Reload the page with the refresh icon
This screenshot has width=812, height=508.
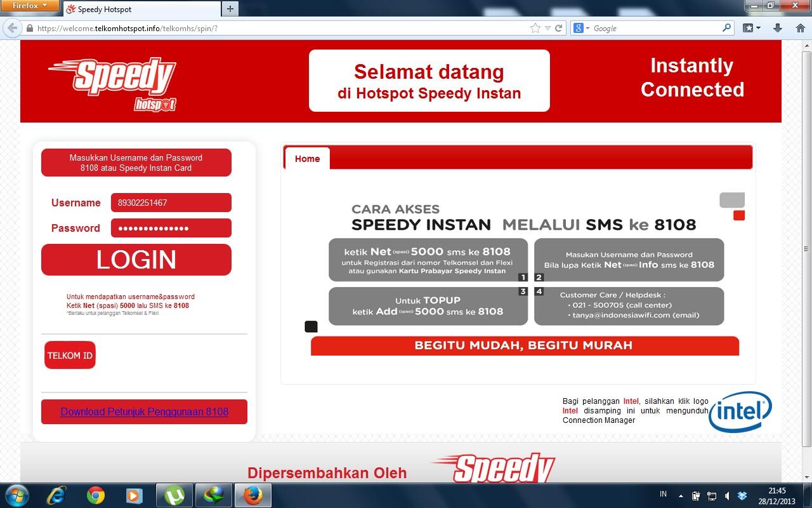tap(559, 28)
